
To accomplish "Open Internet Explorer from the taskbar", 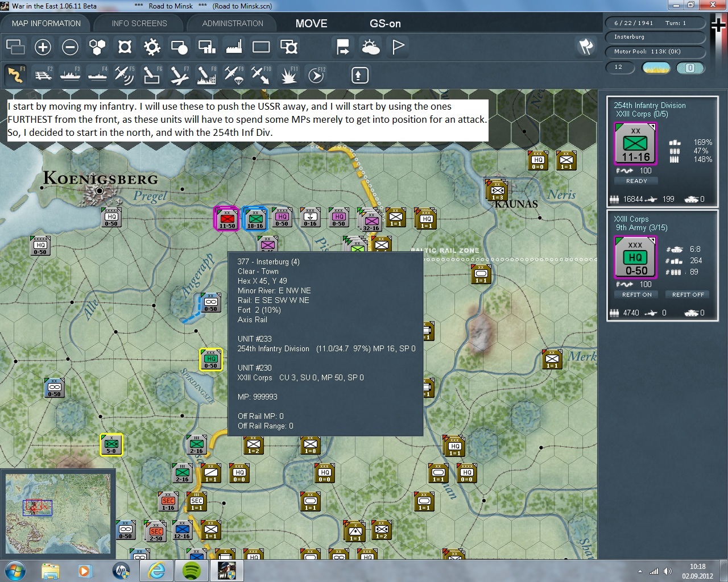I will pos(156,571).
